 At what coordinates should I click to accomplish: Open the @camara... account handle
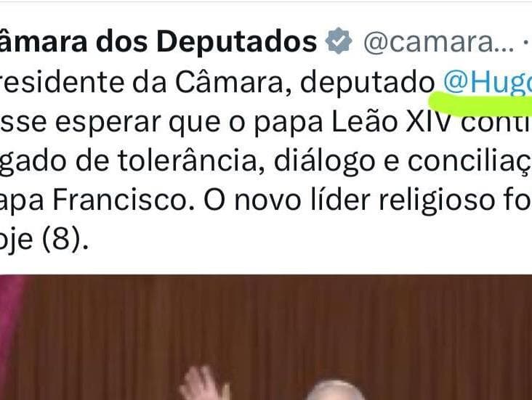click(x=438, y=42)
